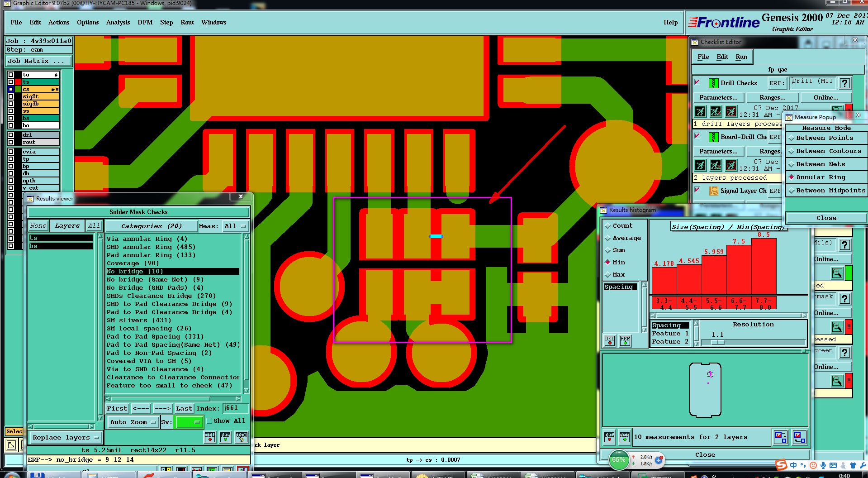Viewport: 868px width, 478px height.
Task: Click third run icon under Board-Drill Checks
Action: click(731, 165)
